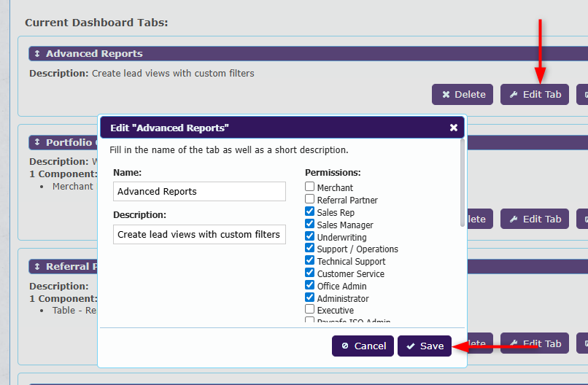Click the drag handle on Advanced Reports tab
Screen dimensions: 588x385
point(37,54)
